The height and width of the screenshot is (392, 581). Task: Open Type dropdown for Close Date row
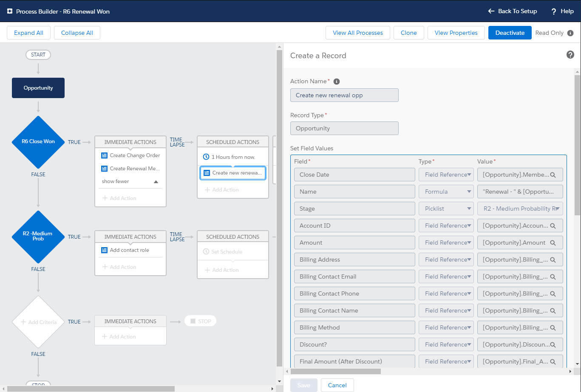446,175
